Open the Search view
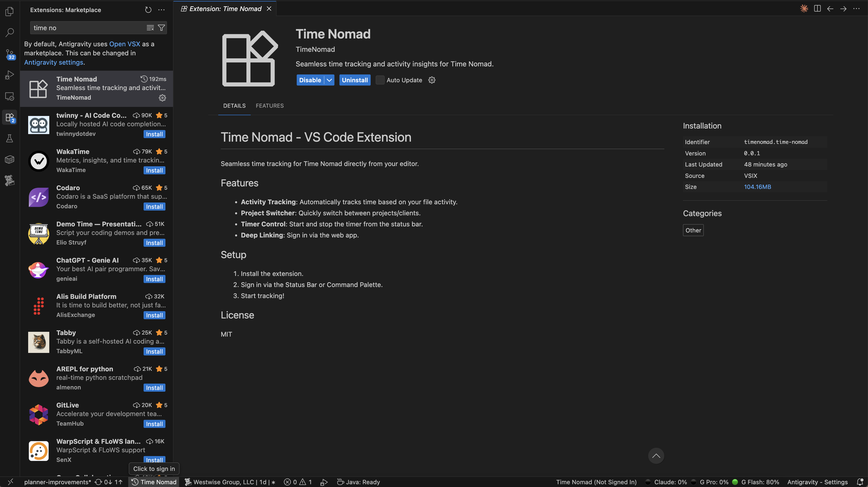Viewport: 868px width, 487px height. [x=9, y=32]
